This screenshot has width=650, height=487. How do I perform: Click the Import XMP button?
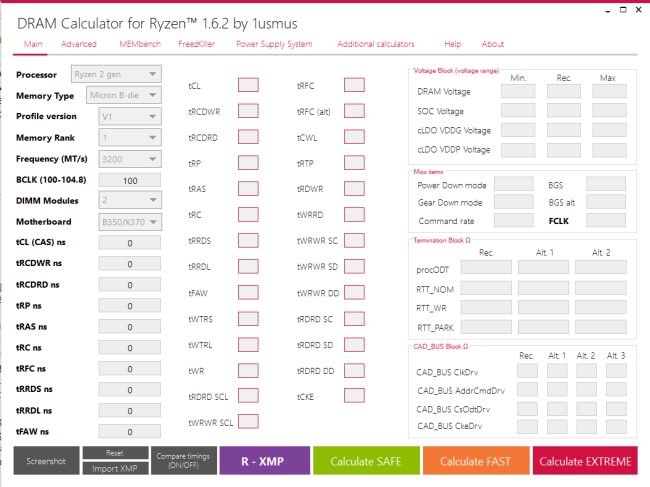(115, 468)
